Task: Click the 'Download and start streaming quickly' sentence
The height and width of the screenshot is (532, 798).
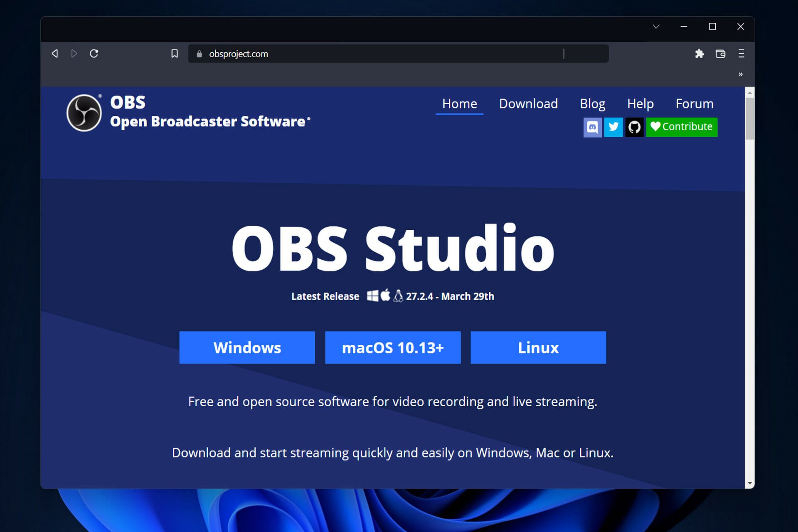Action: [393, 453]
